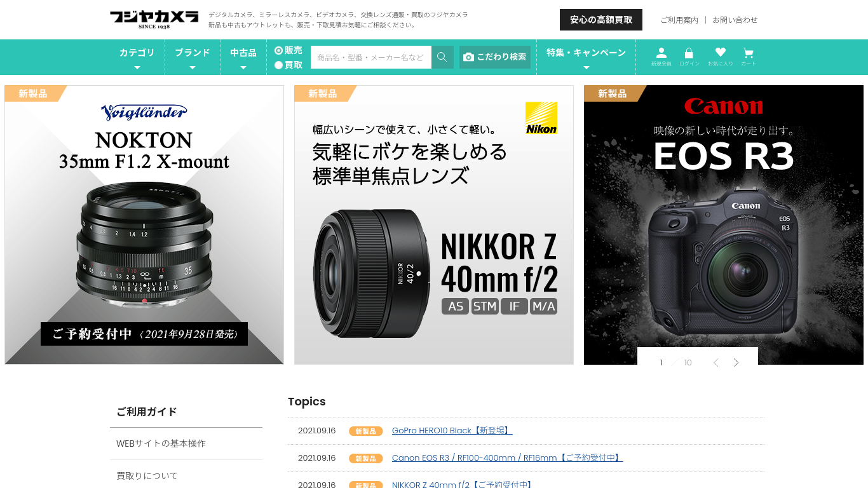Click the 2021.09.16 date in the GoPro row
Screen dimensions: 868x488
click(x=316, y=431)
